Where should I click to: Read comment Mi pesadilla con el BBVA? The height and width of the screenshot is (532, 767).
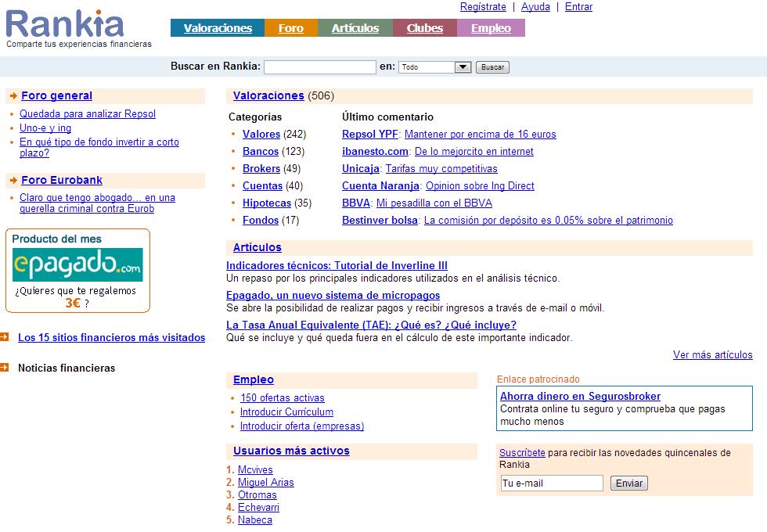(434, 203)
